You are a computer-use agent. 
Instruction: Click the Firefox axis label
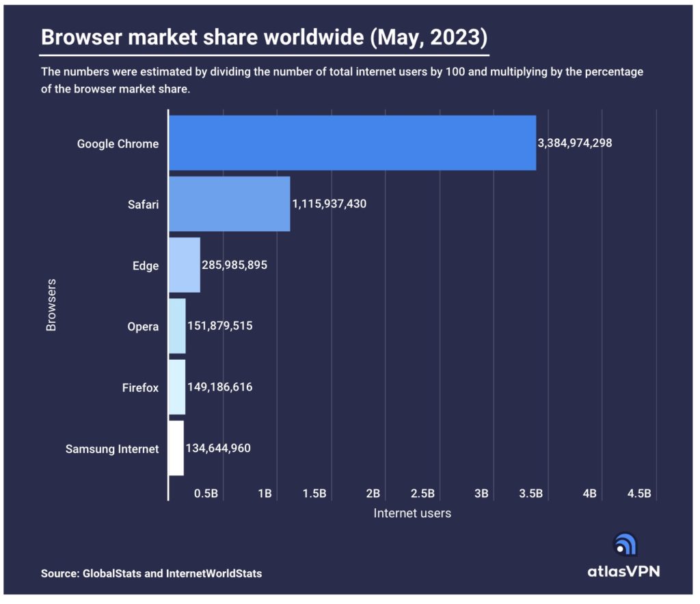140,388
